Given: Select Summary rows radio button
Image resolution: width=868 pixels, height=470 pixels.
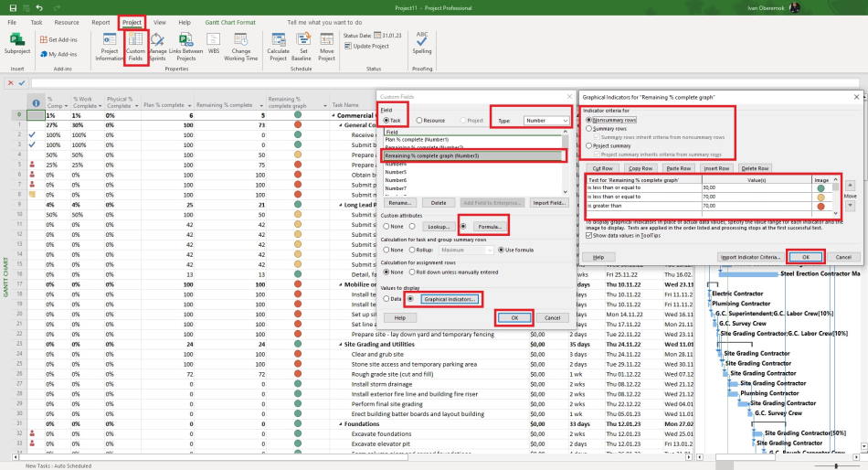Looking at the screenshot, I should tap(589, 129).
